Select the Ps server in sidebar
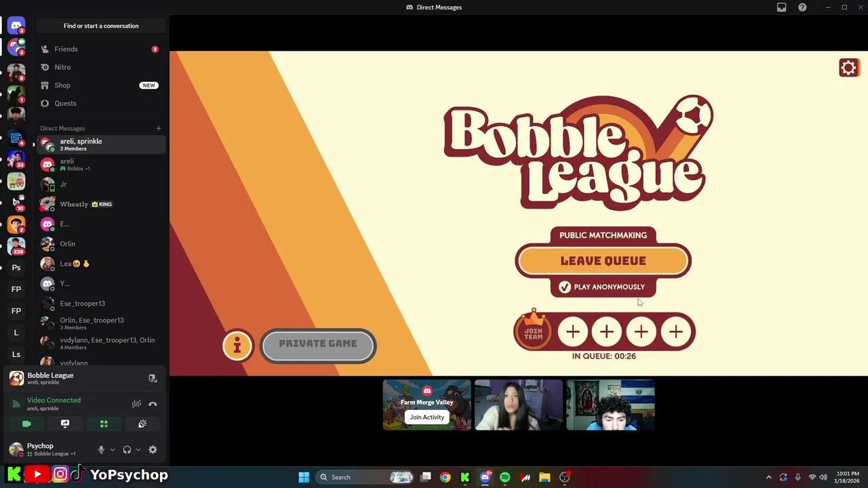 point(16,268)
